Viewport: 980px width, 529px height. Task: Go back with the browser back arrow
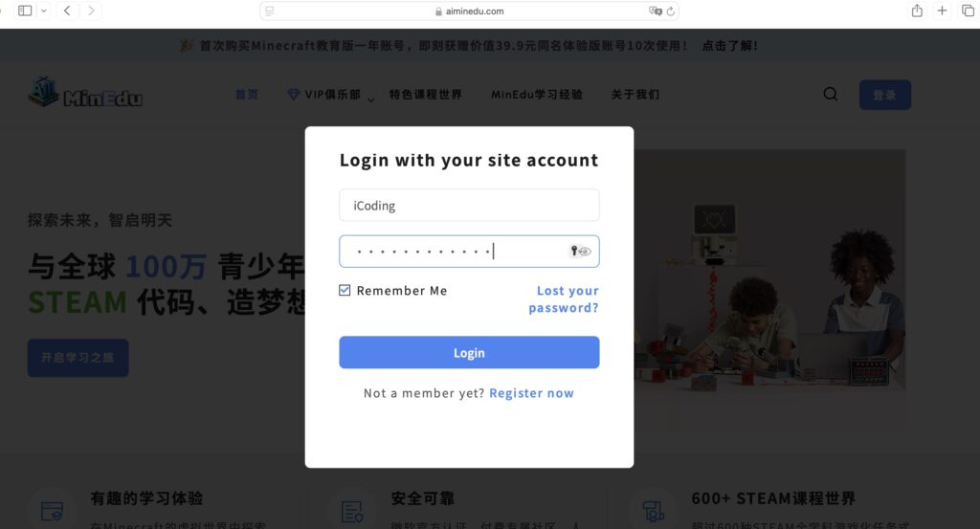[67, 11]
